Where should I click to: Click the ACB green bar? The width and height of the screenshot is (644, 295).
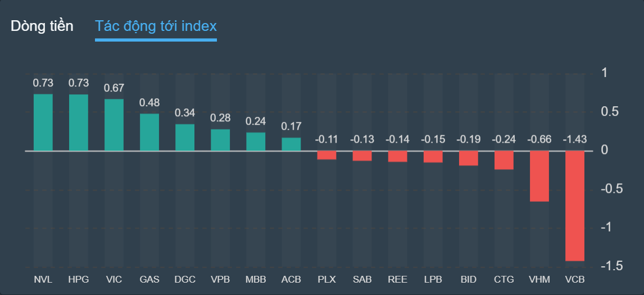tap(291, 144)
